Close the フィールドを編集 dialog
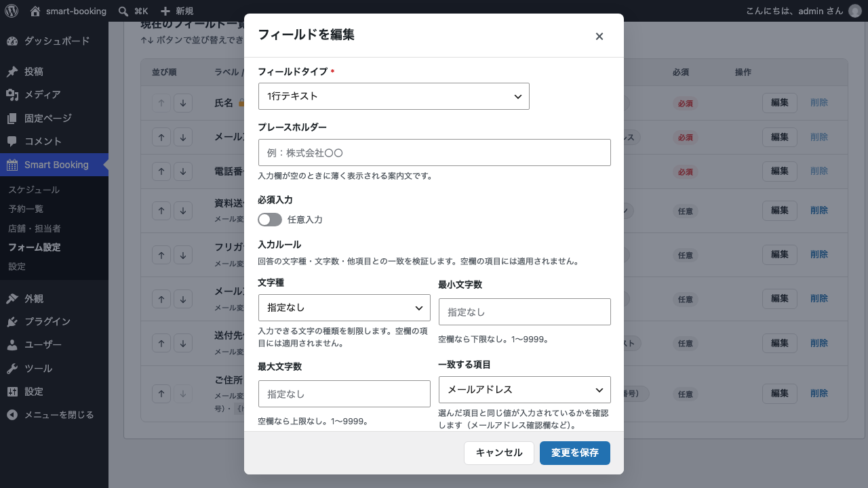Image resolution: width=868 pixels, height=488 pixels. coord(599,37)
